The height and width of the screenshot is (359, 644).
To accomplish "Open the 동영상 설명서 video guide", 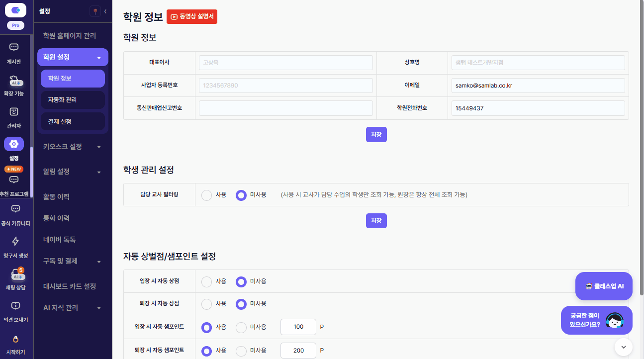I will [192, 16].
